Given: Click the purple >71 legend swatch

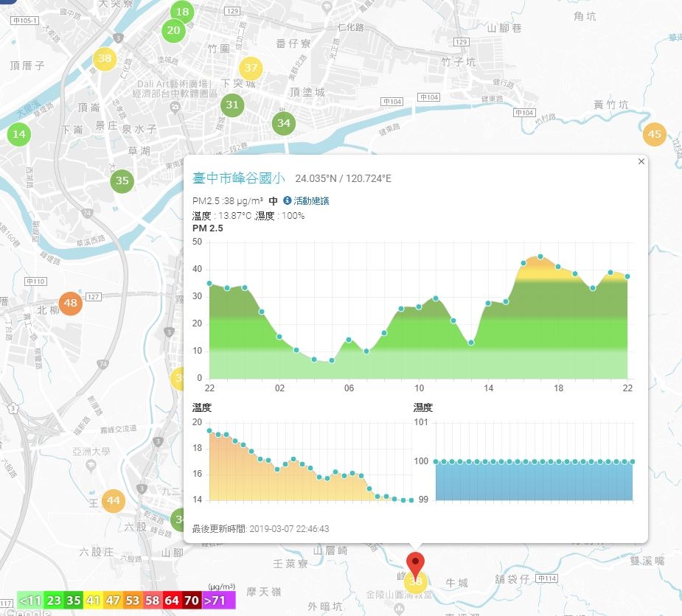Looking at the screenshot, I should [x=218, y=601].
